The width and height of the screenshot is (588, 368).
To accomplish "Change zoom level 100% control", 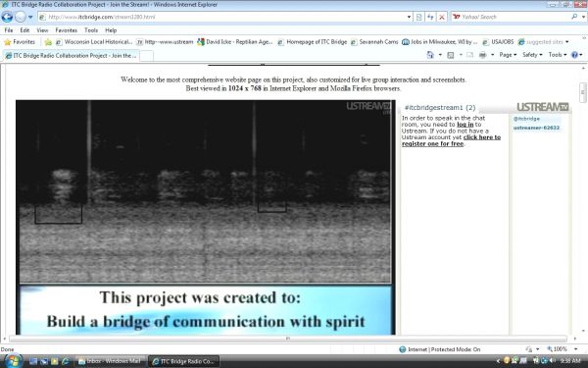I will pyautogui.click(x=562, y=349).
